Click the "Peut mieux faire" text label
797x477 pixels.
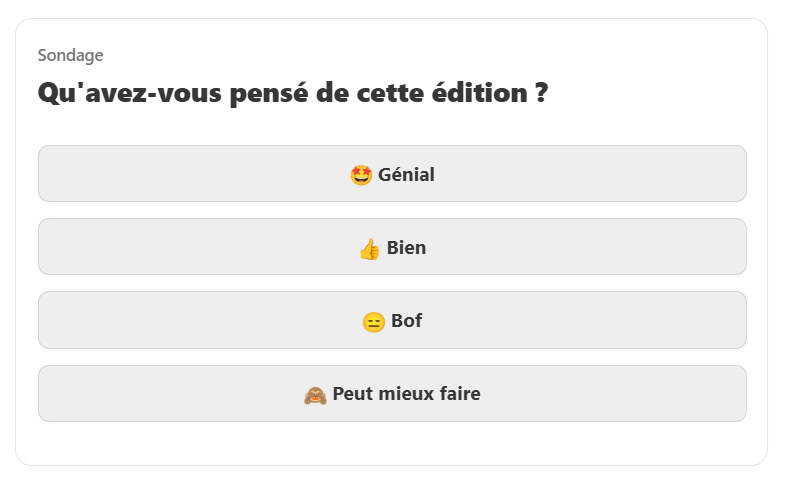click(x=406, y=394)
